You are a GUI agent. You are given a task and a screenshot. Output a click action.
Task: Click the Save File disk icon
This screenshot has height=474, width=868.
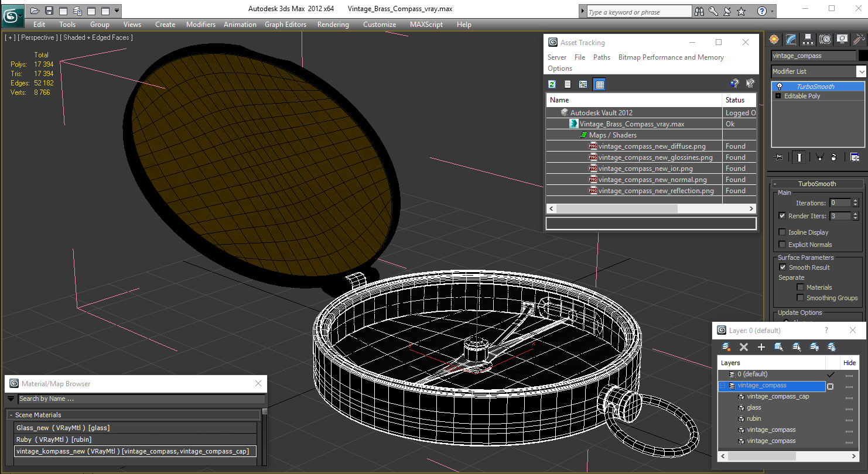coord(49,11)
